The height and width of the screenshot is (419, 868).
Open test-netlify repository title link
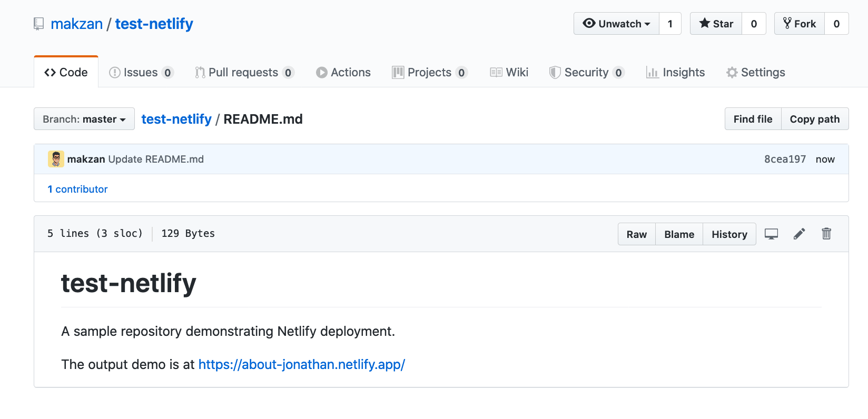pyautogui.click(x=154, y=24)
